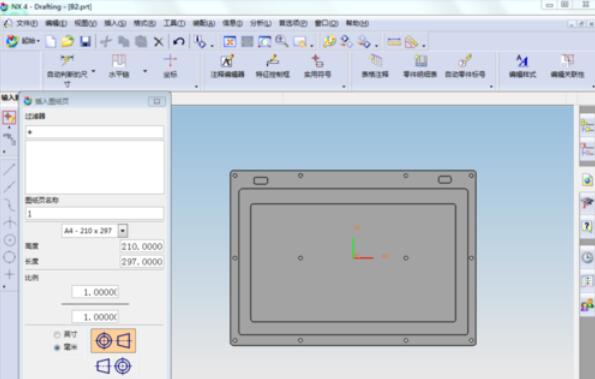The height and width of the screenshot is (379, 595).
Task: Select the Ordinate dimension tool (坐标)
Action: (170, 66)
